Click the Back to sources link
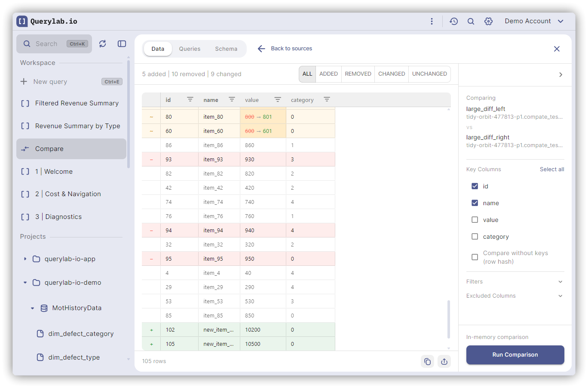The height and width of the screenshot is (388, 588). click(285, 49)
